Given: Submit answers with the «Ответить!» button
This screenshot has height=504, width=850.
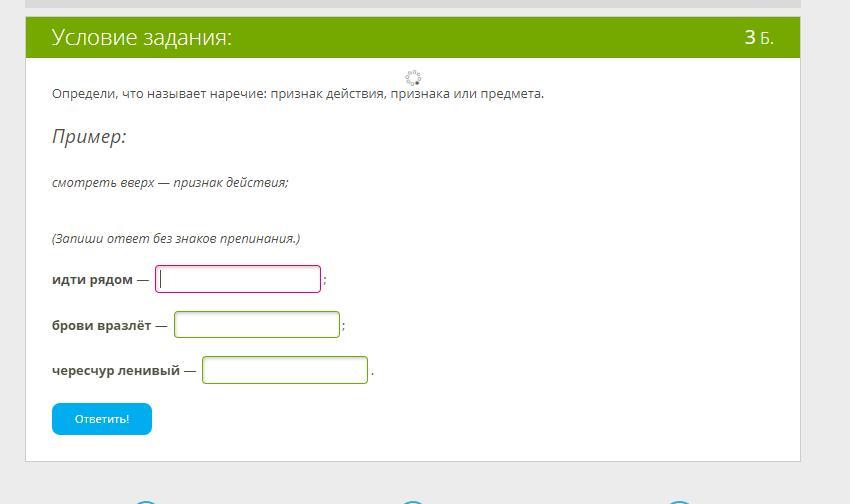Looking at the screenshot, I should tap(102, 419).
